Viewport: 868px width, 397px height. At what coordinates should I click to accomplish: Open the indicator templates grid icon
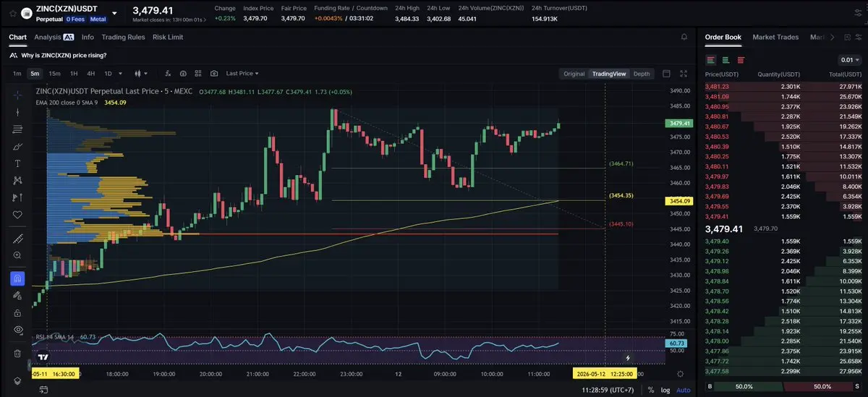click(x=198, y=73)
